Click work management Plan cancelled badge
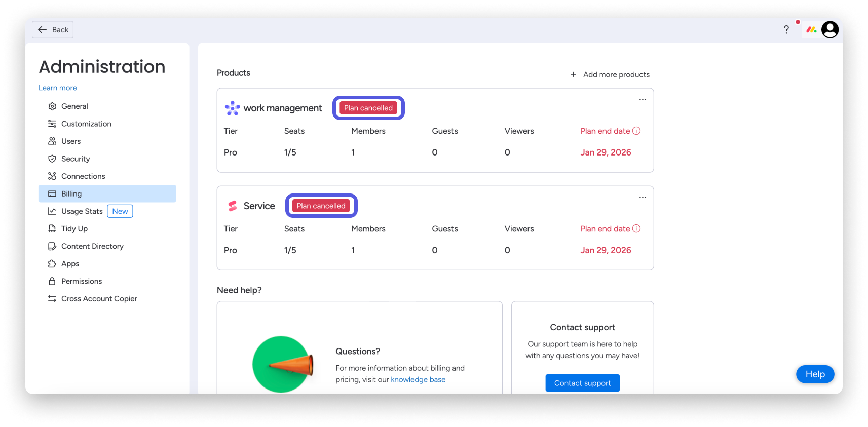Screen dimensions: 868x427 368,108
